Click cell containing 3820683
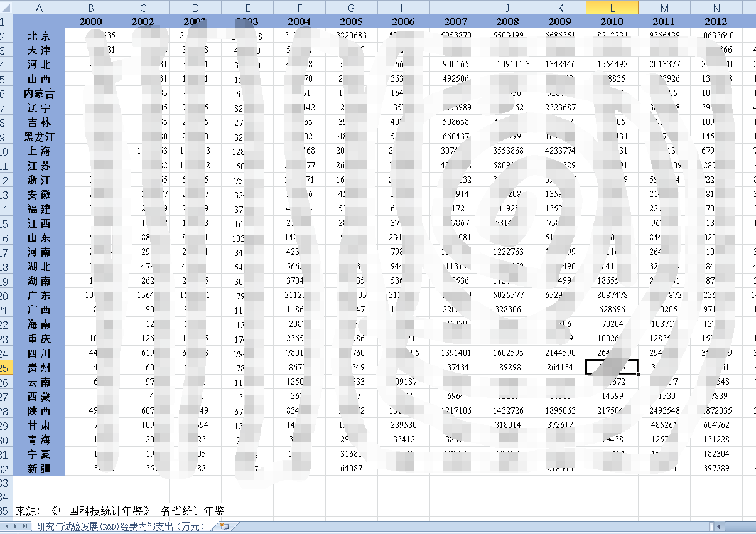This screenshot has width=756, height=534. click(351, 36)
